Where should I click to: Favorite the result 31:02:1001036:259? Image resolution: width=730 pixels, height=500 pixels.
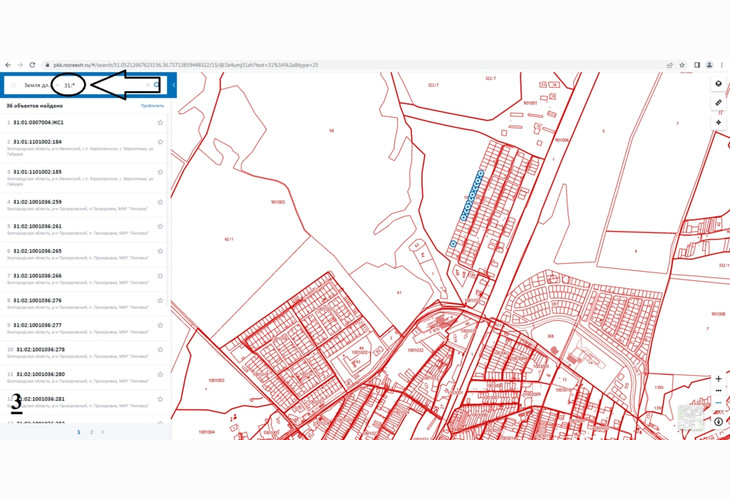click(x=160, y=202)
